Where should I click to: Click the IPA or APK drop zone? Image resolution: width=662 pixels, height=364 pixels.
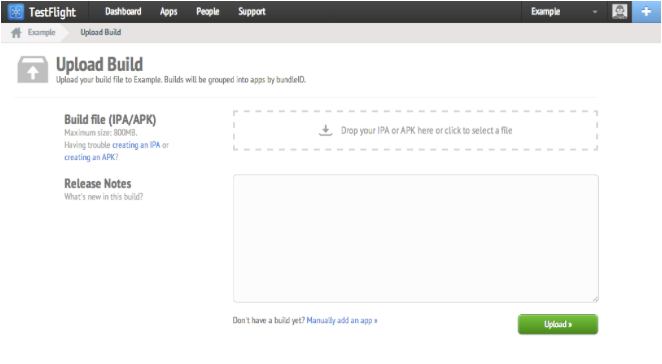click(415, 130)
